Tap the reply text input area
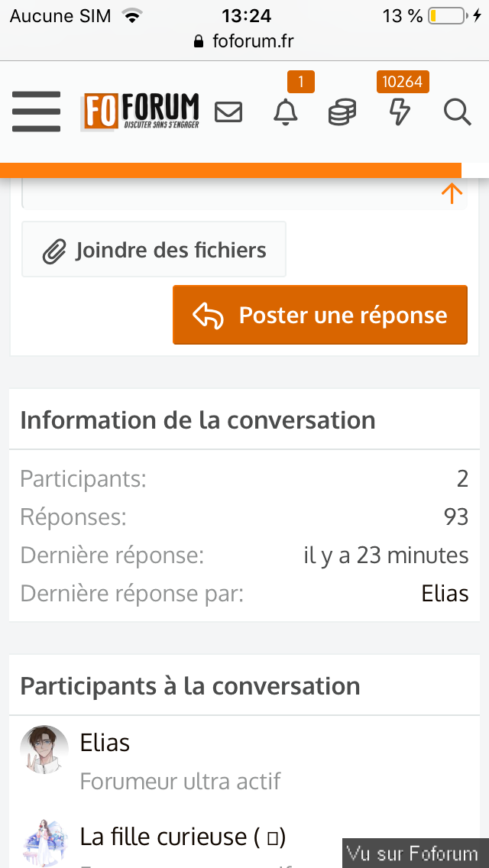This screenshot has height=868, width=489. click(229, 195)
